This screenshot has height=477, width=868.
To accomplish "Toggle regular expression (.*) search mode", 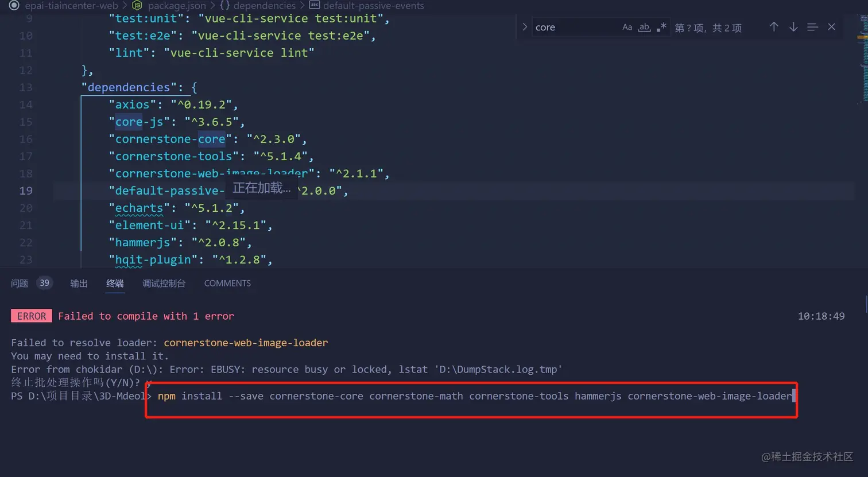I will pos(661,26).
